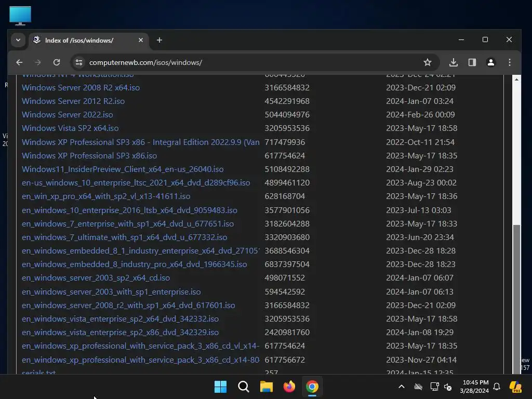Download Windows11_InsiderPreview_Client_x64_en-us_26040.iso
532x399 pixels.
(x=123, y=169)
